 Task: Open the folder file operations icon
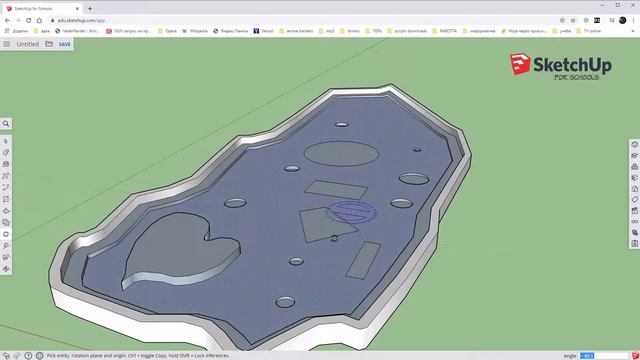(x=49, y=44)
